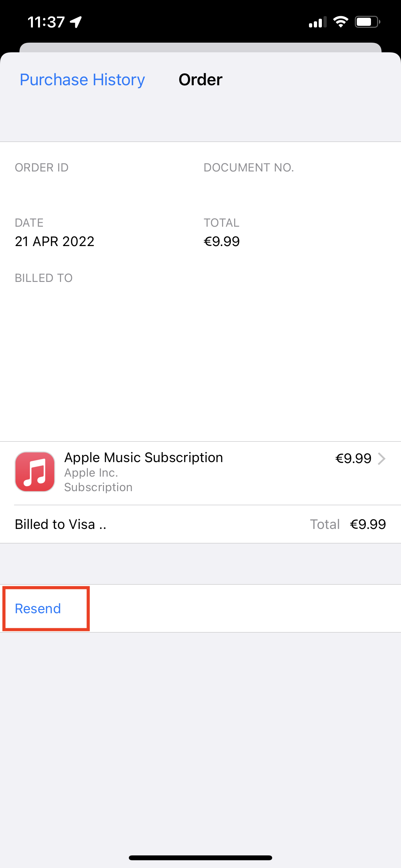Image resolution: width=401 pixels, height=868 pixels.
Task: Tap the Purchase History navigation item
Action: click(82, 79)
